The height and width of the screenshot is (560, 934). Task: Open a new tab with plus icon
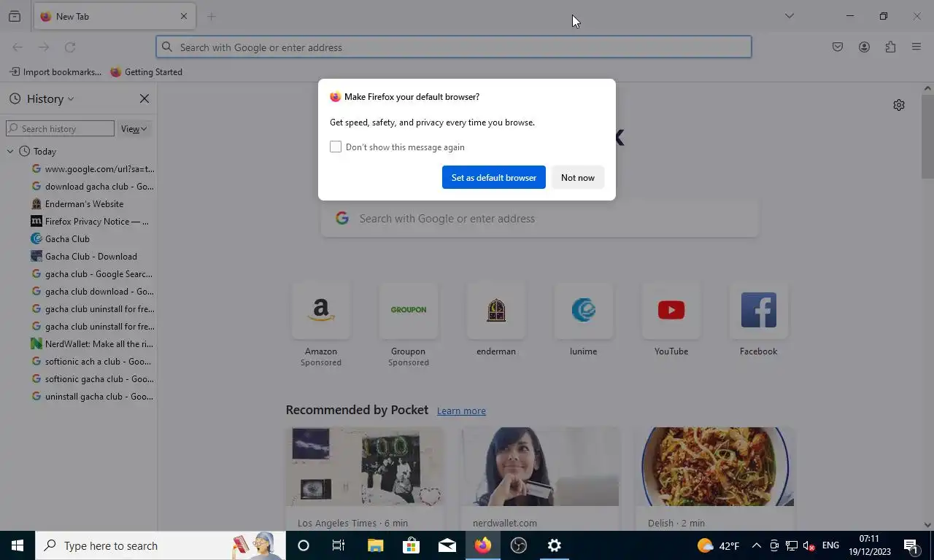[212, 16]
